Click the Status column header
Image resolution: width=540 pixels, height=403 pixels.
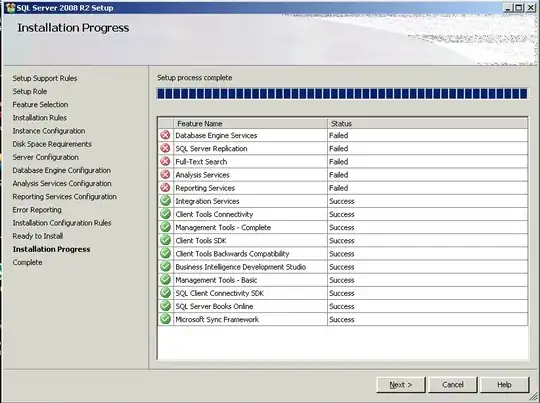point(427,123)
